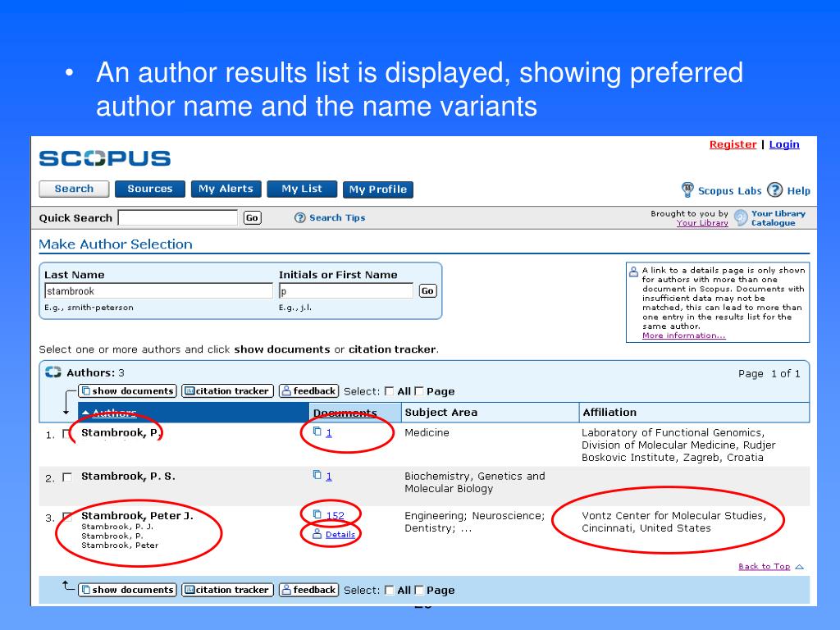This screenshot has width=840, height=630.
Task: Click the Make Author Selection heading
Action: point(116,244)
